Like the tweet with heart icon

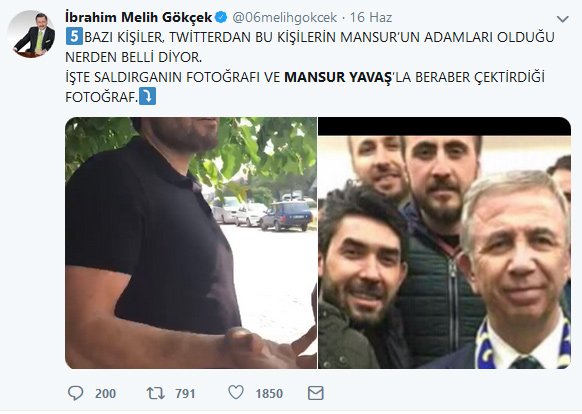point(236,392)
